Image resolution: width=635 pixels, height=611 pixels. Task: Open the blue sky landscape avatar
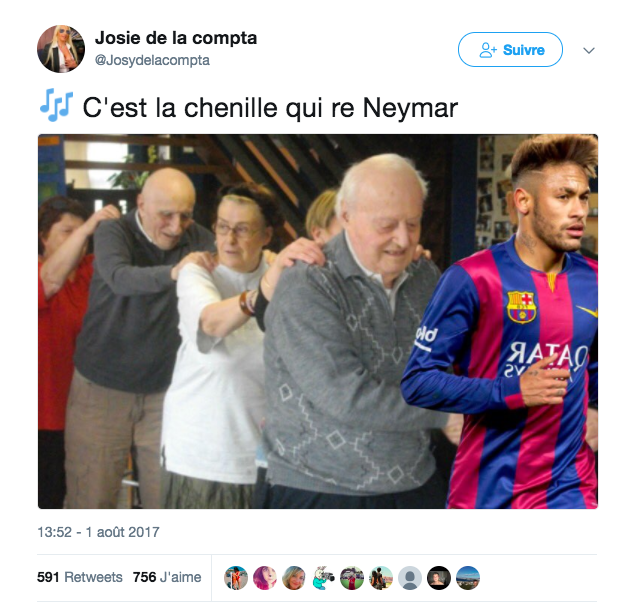pyautogui.click(x=468, y=578)
